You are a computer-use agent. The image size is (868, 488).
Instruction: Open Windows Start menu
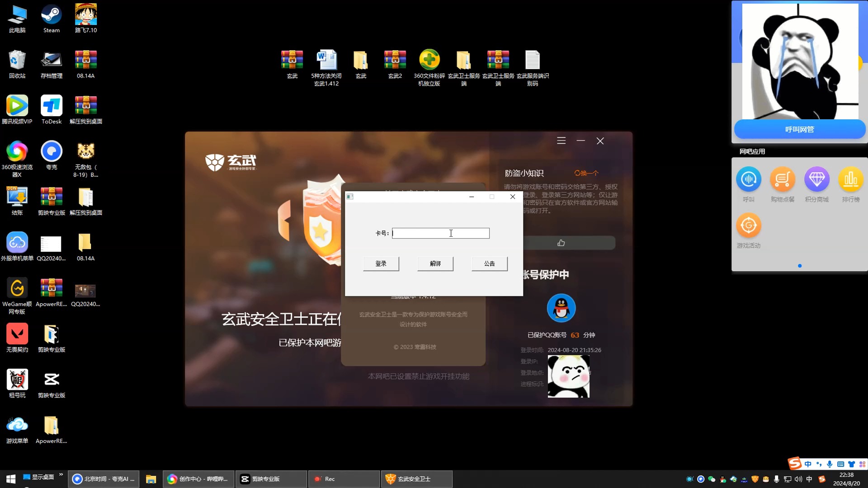click(11, 479)
